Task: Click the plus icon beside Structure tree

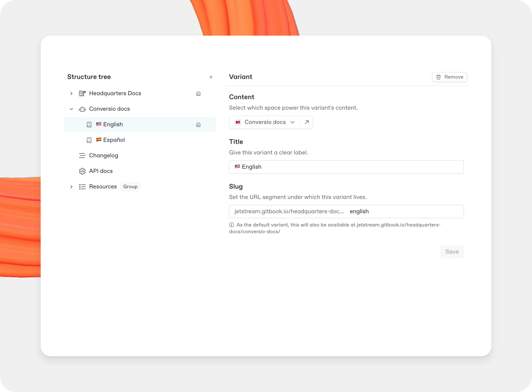Action: tap(211, 77)
